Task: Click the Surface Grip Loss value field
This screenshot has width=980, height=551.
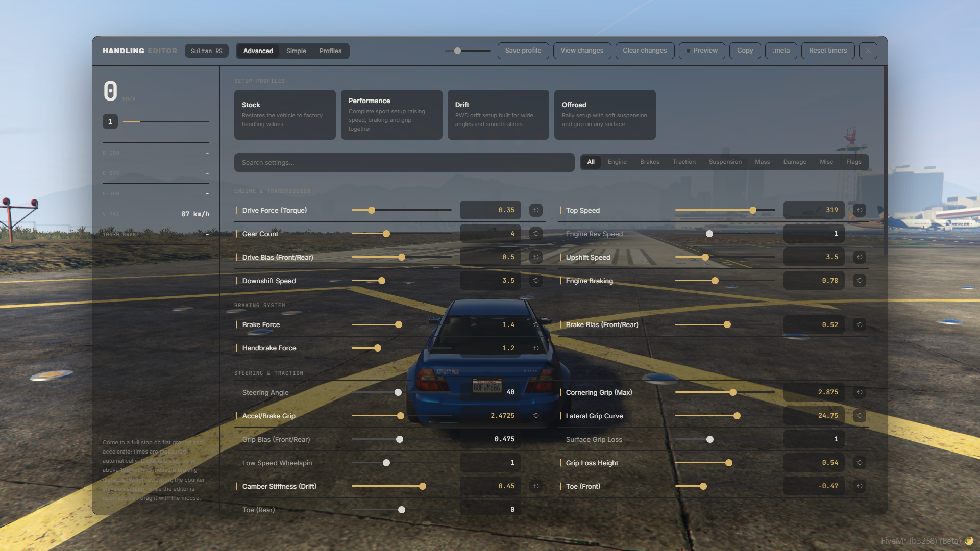Action: tap(814, 439)
